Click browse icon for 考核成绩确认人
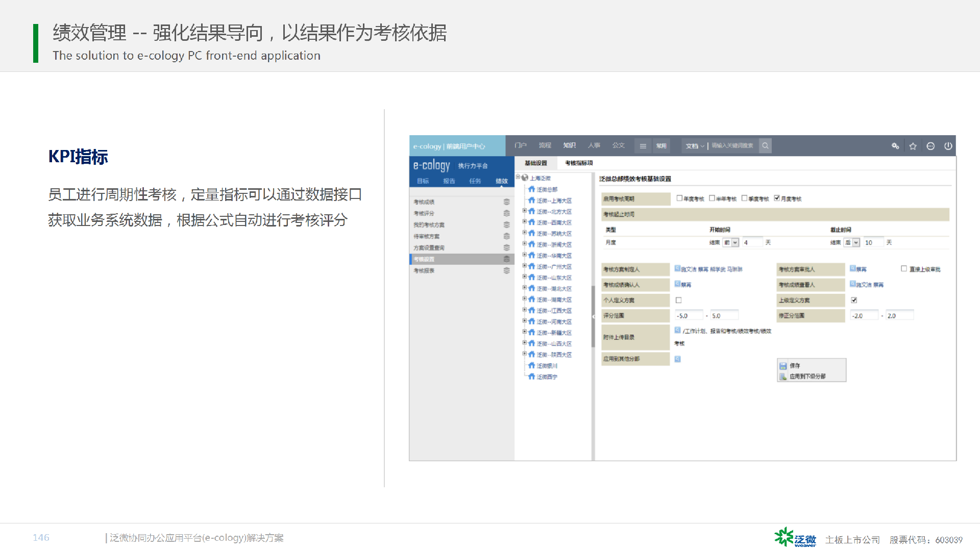 [677, 284]
